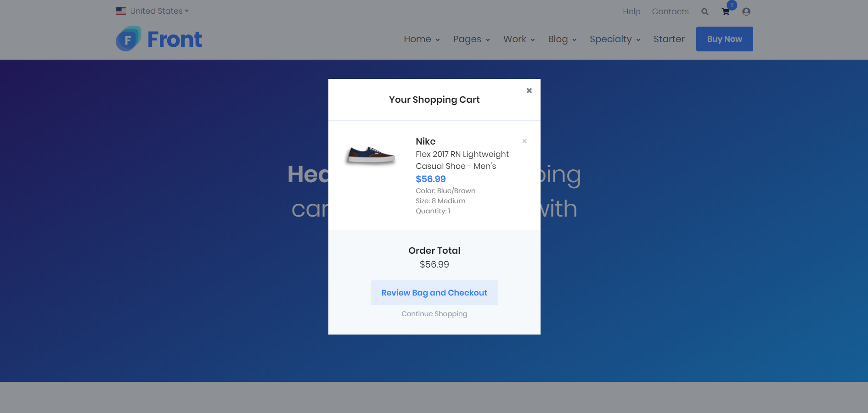Click the Front logo
Image resolution: width=868 pixels, height=413 pixels.
[159, 39]
